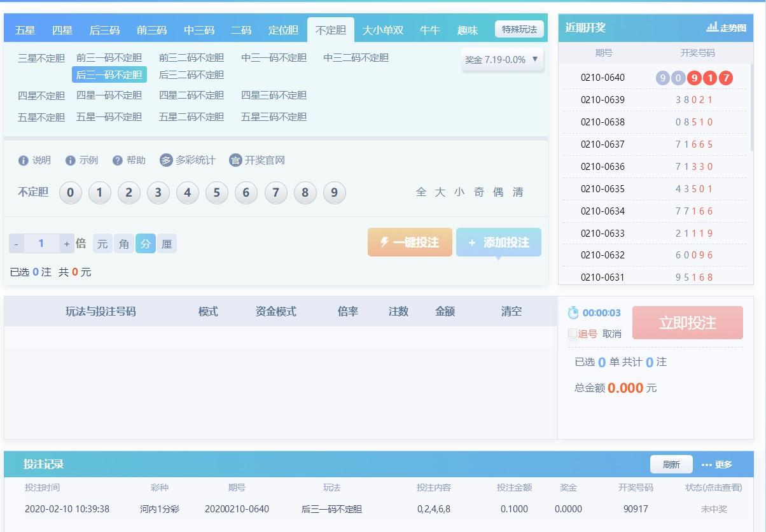Choose 后三二码不定胆 play type
This screenshot has height=532, width=766.
point(191,74)
